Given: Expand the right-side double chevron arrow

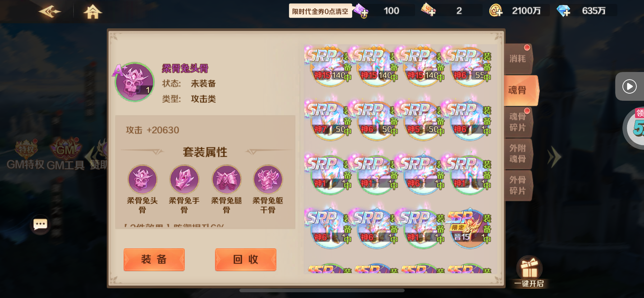Looking at the screenshot, I should point(554,157).
